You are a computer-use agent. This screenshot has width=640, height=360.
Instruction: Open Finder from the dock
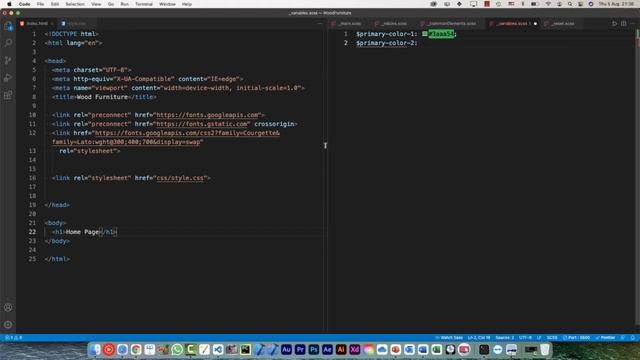pos(95,349)
